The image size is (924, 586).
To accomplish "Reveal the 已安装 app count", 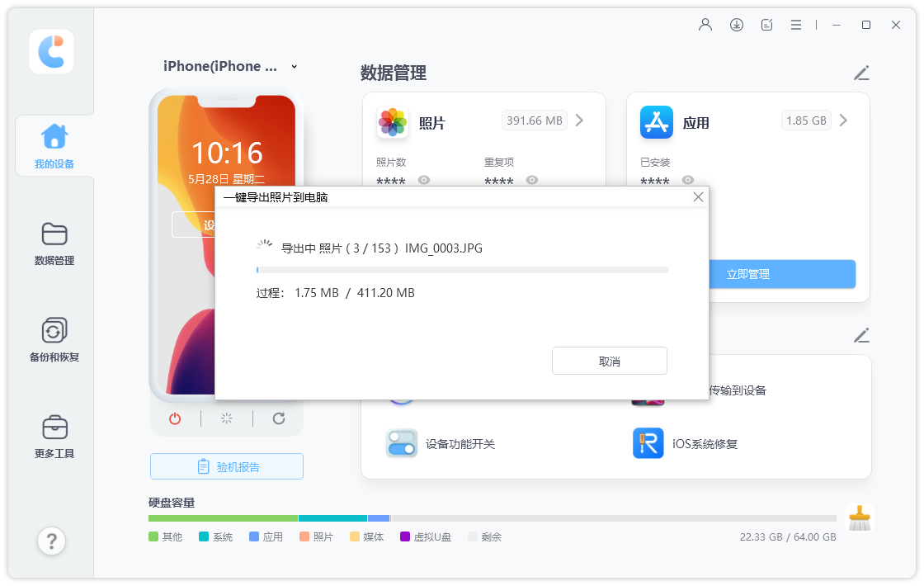I will pyautogui.click(x=690, y=180).
